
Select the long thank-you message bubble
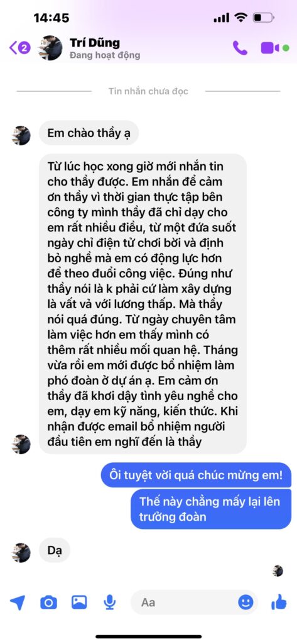click(x=143, y=304)
